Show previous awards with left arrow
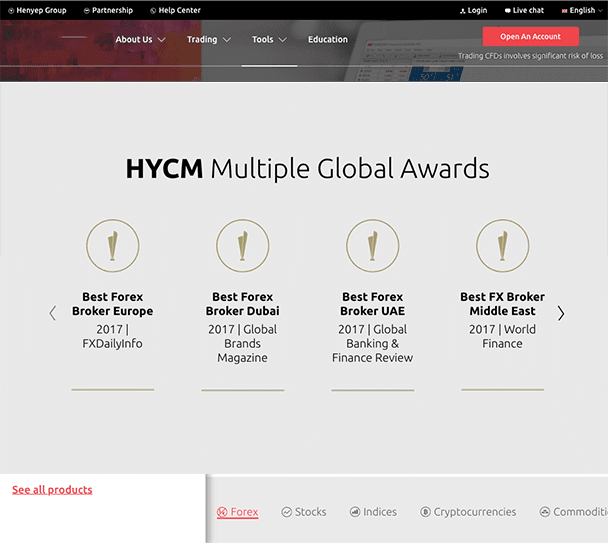608x555 pixels. pyautogui.click(x=53, y=313)
